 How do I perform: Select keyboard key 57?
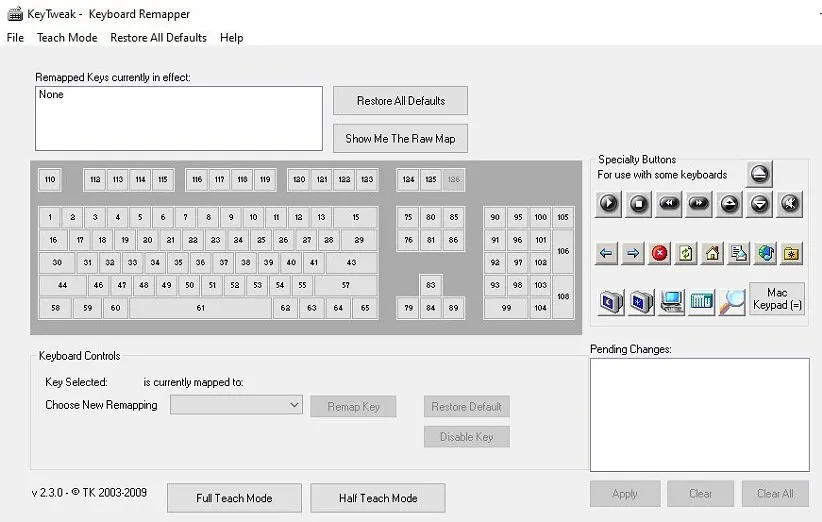(x=345, y=285)
